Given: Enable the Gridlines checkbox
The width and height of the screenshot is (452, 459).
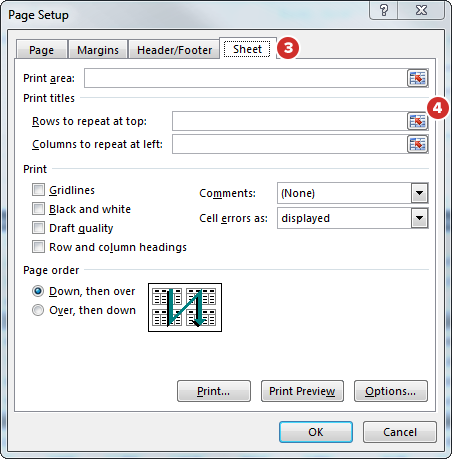Looking at the screenshot, I should (38, 190).
